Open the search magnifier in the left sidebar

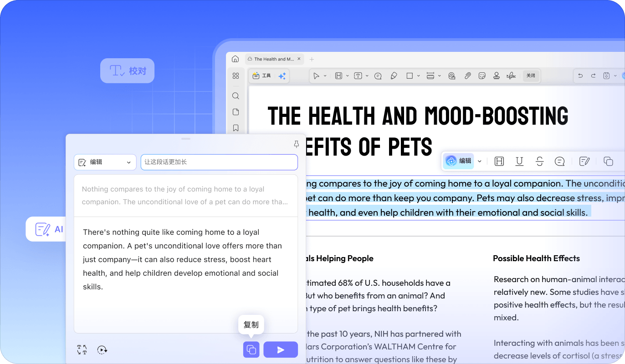(236, 96)
